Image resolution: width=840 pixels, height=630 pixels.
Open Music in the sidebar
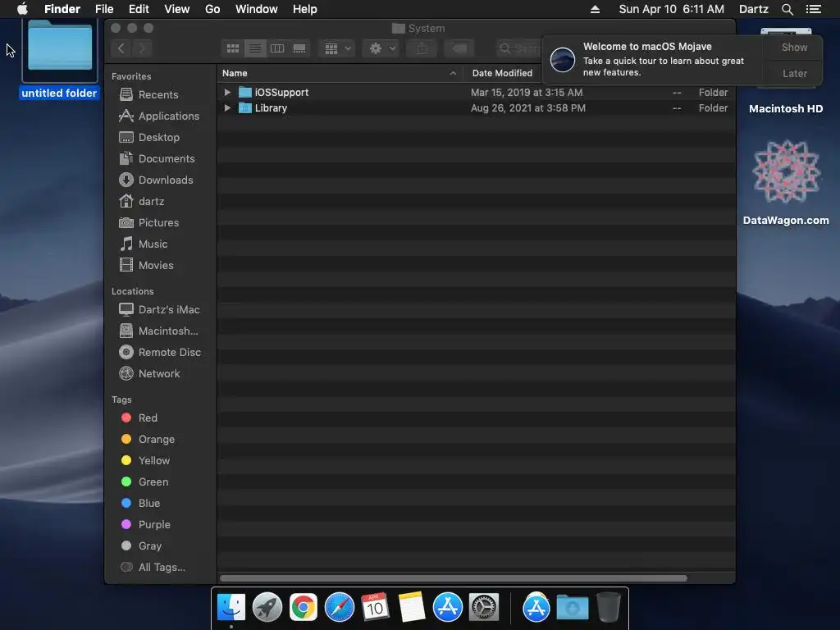153,244
